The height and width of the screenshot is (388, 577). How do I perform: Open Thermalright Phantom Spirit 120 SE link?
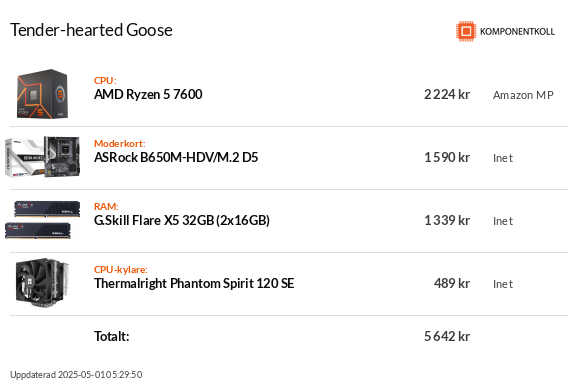[x=194, y=283]
